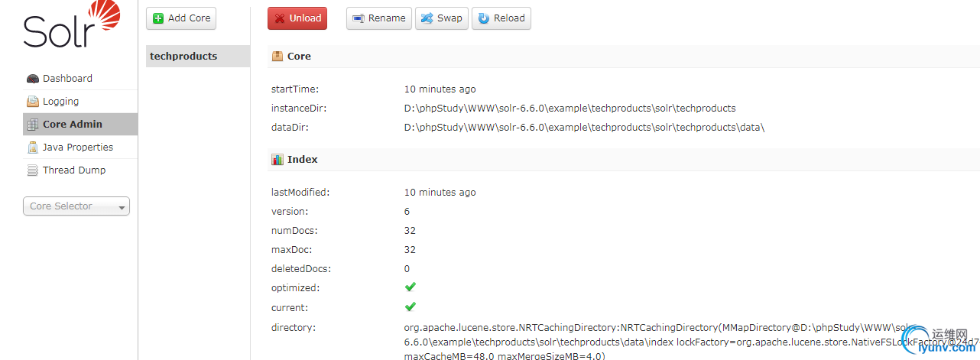Click the deletedDocs label
Image resolution: width=980 pixels, height=360 pixels.
point(301,269)
